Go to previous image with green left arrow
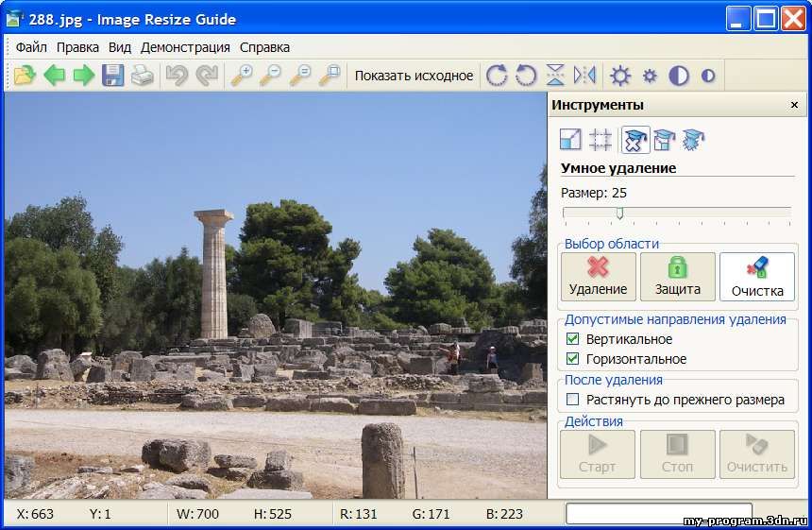 pos(54,76)
